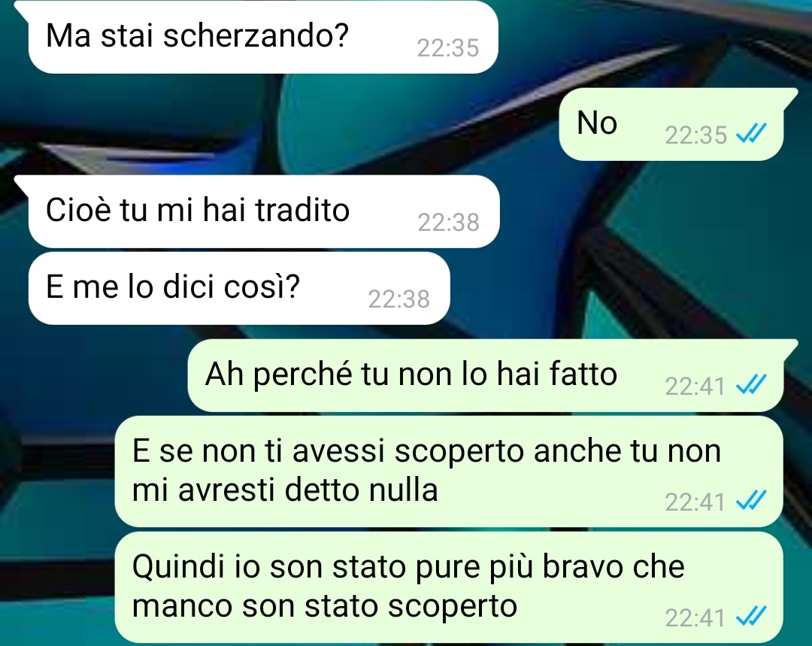Click the word 'tradito' in the received message
The width and height of the screenshot is (812, 646).
click(x=302, y=210)
